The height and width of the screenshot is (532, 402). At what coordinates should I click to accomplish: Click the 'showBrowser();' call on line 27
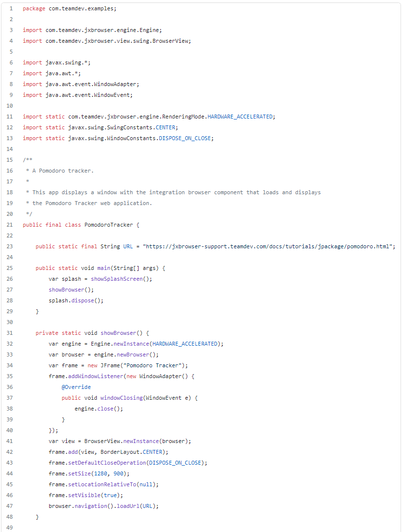tap(71, 290)
